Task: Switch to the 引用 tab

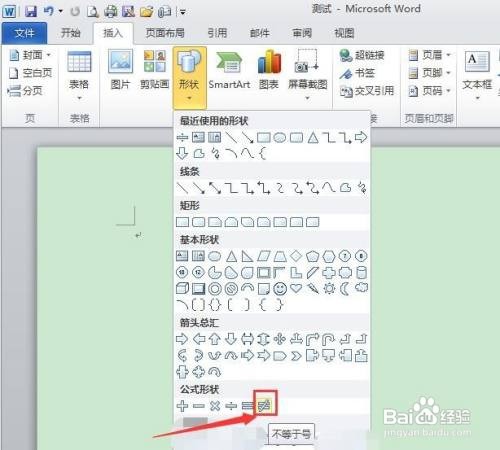Action: click(217, 33)
